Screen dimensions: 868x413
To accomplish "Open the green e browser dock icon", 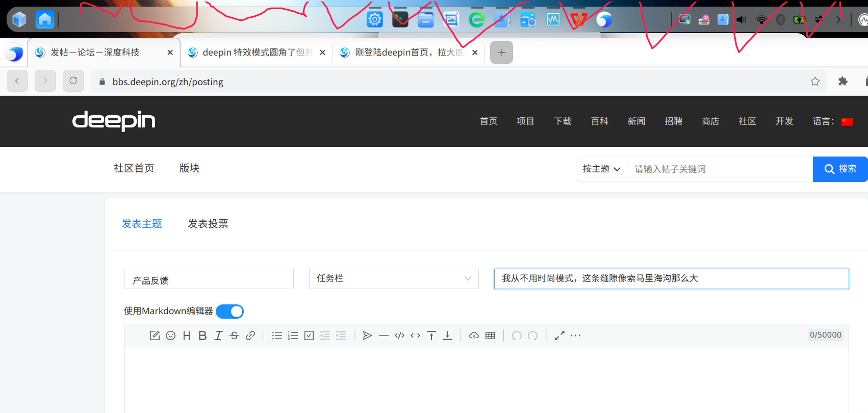I will click(477, 19).
